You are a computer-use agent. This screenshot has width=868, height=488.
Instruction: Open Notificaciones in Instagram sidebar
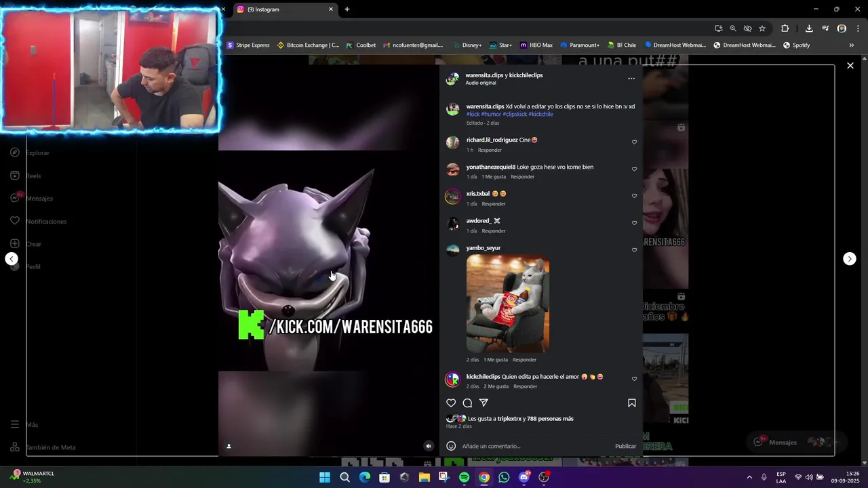pyautogui.click(x=39, y=221)
